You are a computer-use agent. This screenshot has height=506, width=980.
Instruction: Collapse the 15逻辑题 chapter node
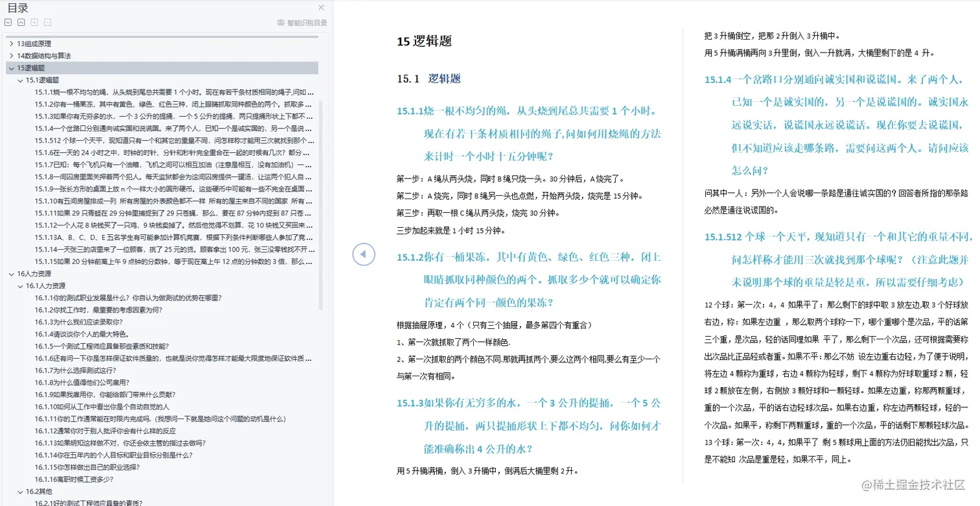pyautogui.click(x=11, y=68)
